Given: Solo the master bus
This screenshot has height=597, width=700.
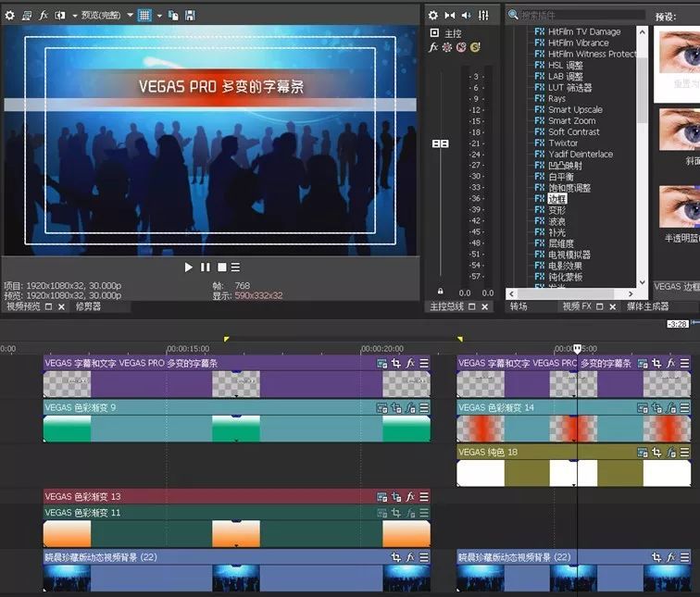Looking at the screenshot, I should 475,47.
